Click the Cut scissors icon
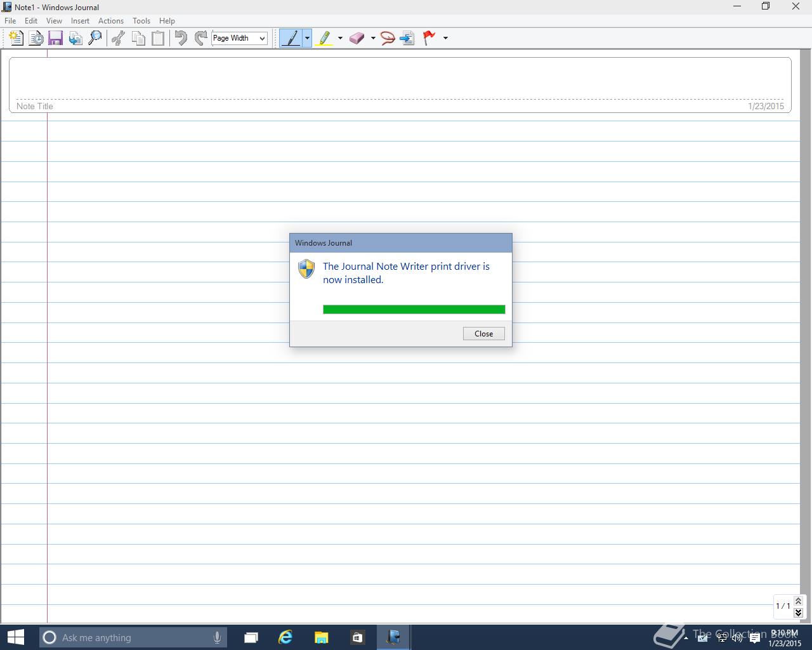This screenshot has height=650, width=812. click(118, 38)
